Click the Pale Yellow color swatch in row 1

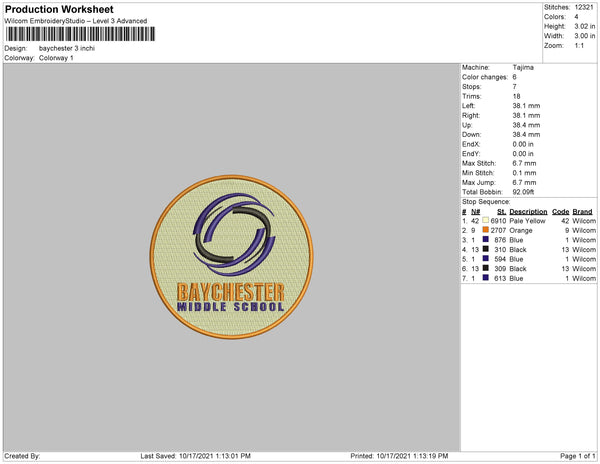(x=486, y=220)
